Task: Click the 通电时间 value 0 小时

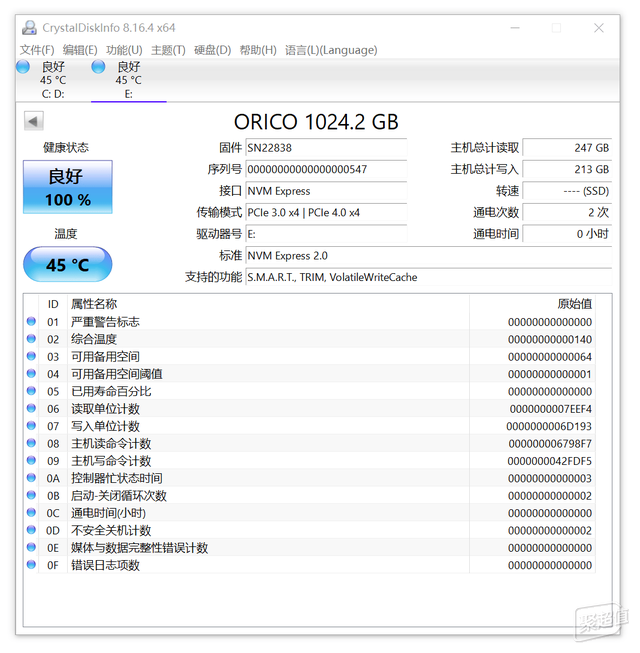Action: (568, 234)
